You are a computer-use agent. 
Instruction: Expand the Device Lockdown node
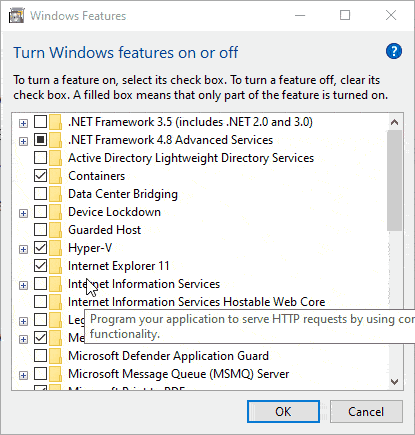(23, 213)
